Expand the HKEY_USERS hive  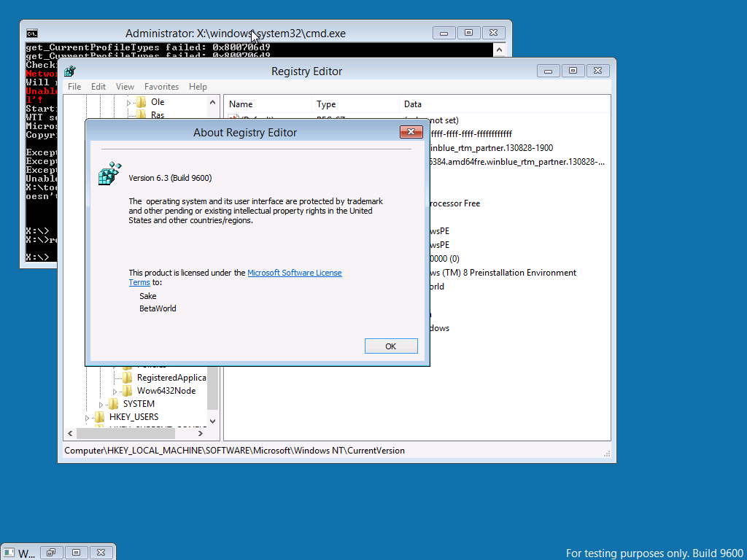(88, 418)
